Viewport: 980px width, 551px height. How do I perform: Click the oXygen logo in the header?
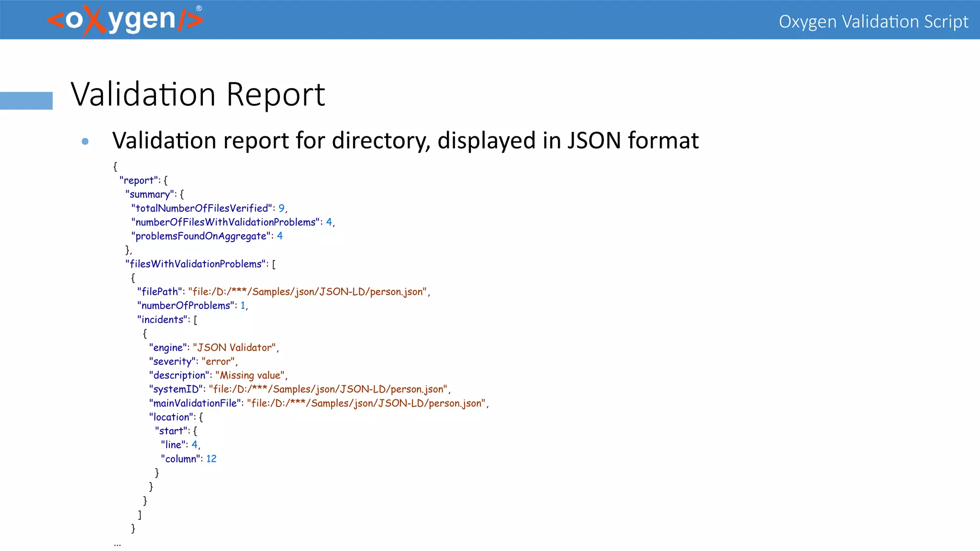[x=125, y=20]
